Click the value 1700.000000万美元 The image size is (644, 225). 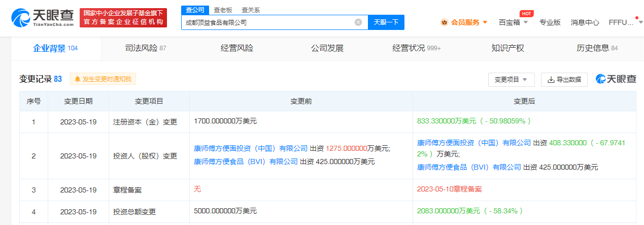[225, 121]
